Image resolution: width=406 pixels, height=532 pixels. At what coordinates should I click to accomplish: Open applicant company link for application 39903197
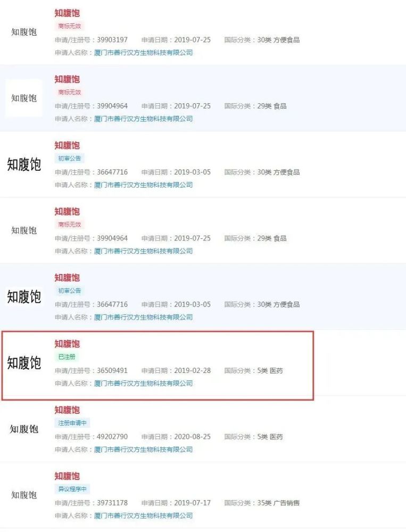143,53
